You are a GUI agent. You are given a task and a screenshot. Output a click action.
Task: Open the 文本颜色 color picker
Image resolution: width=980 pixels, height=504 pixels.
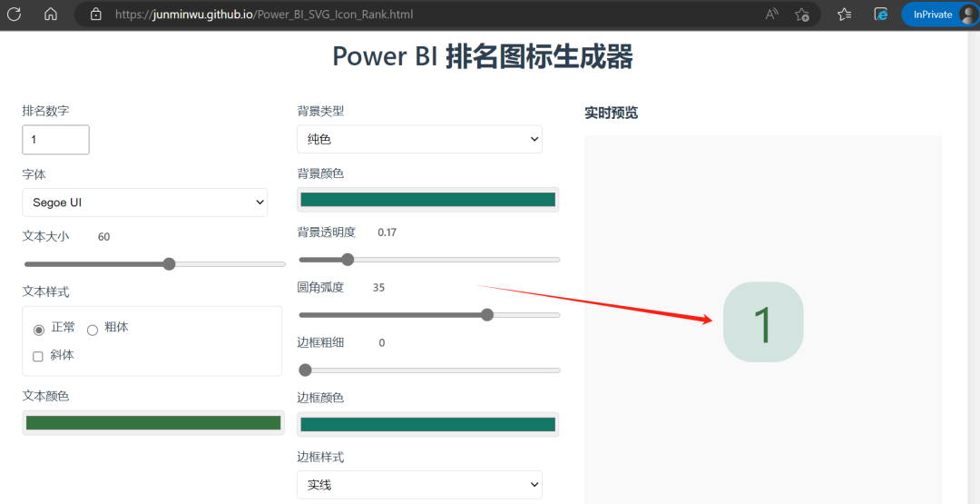coord(153,422)
